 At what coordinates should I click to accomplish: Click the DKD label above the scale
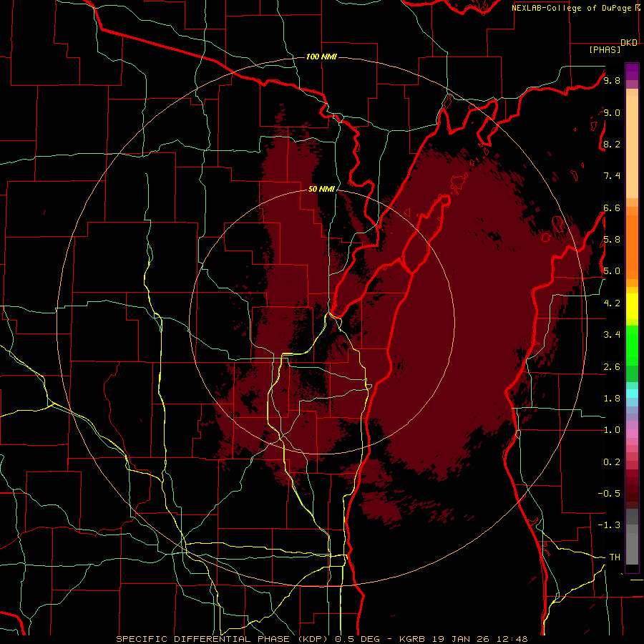(x=629, y=43)
